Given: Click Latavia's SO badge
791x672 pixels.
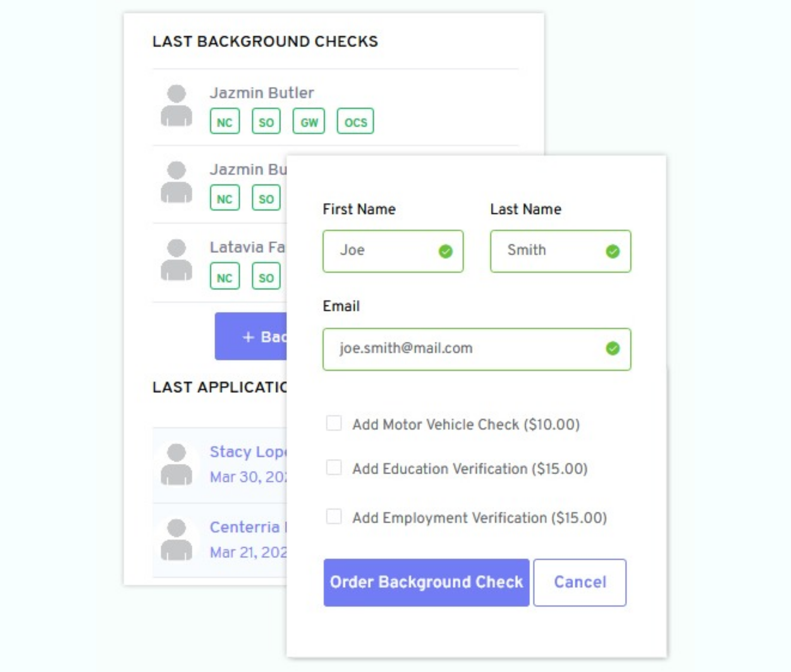Looking at the screenshot, I should (266, 276).
